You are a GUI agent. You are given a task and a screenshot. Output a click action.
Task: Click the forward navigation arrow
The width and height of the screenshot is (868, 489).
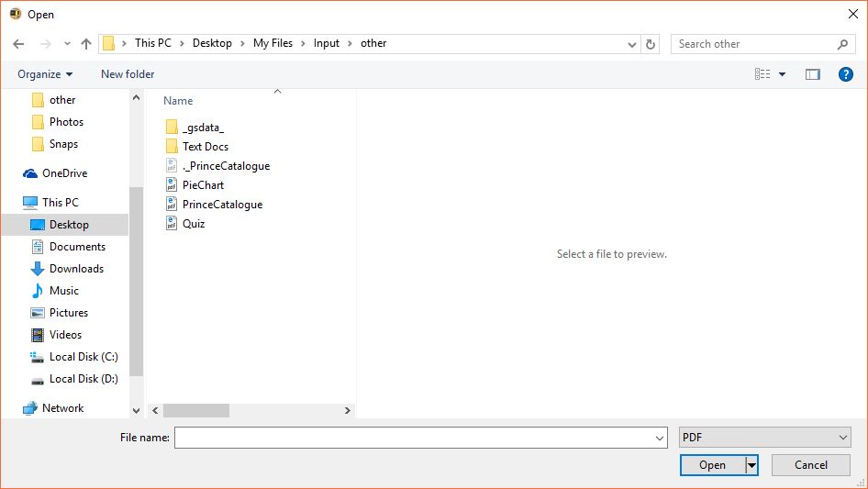click(x=45, y=44)
